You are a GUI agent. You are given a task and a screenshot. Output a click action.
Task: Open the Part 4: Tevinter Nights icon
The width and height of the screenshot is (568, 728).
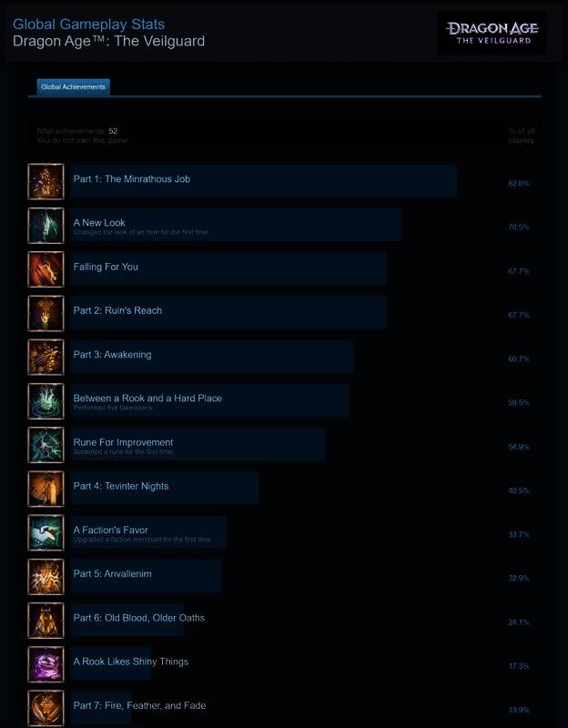click(x=46, y=489)
